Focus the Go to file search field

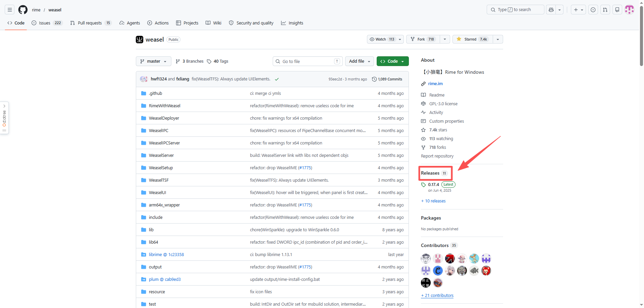click(308, 61)
